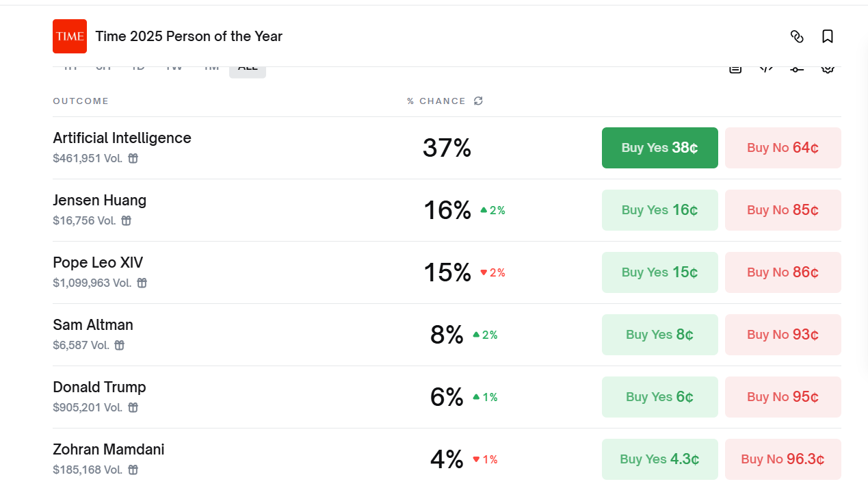Buy No on Donald Trump at 95¢

782,397
